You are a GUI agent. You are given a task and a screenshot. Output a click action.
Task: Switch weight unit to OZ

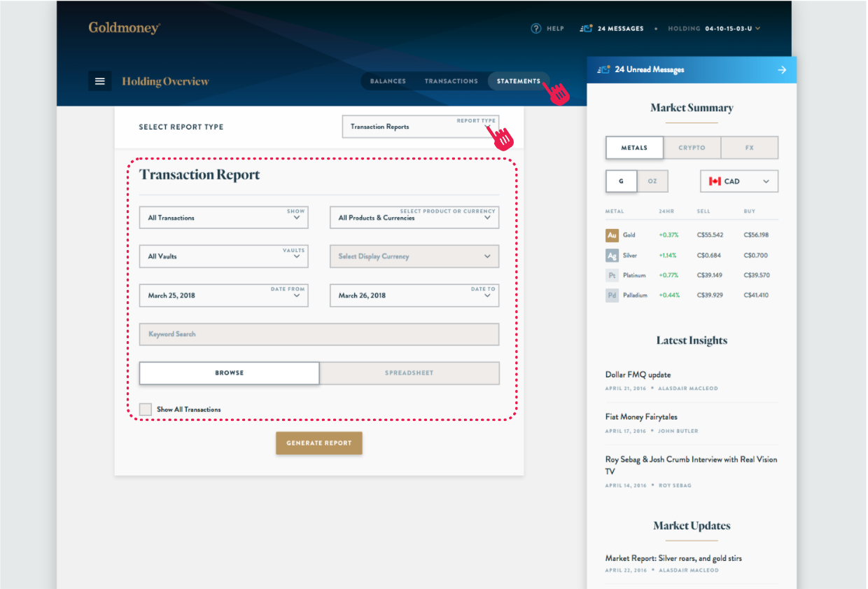[652, 181]
